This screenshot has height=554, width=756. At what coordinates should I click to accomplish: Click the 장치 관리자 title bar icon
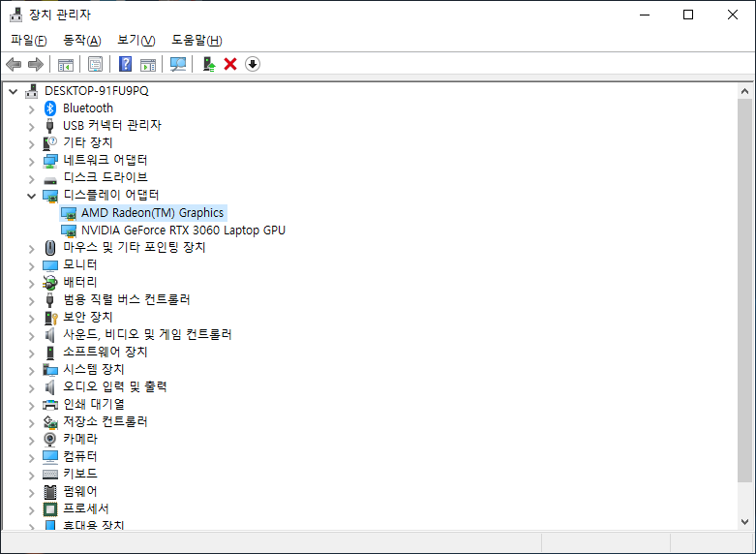coord(15,15)
